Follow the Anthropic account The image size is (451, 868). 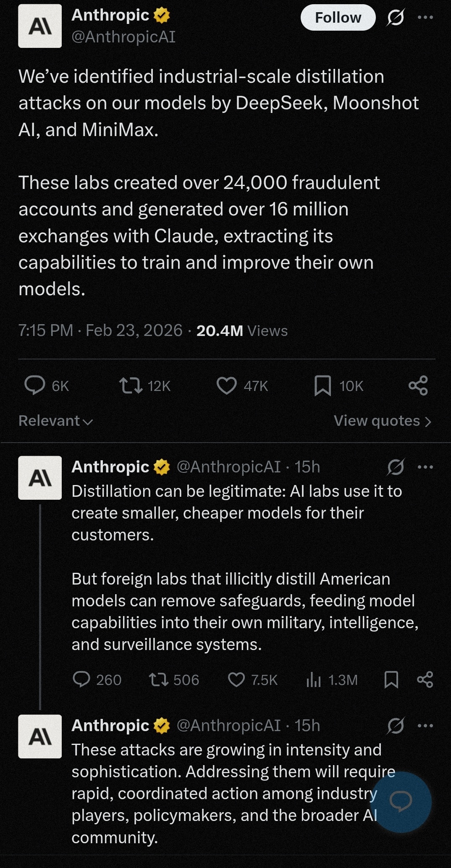[x=338, y=18]
